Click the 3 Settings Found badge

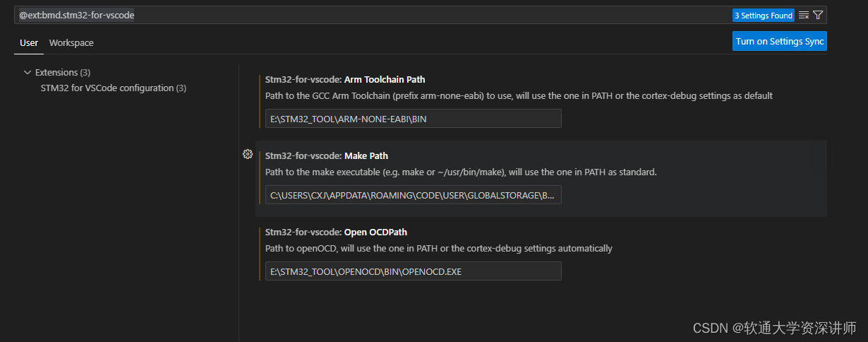click(764, 16)
